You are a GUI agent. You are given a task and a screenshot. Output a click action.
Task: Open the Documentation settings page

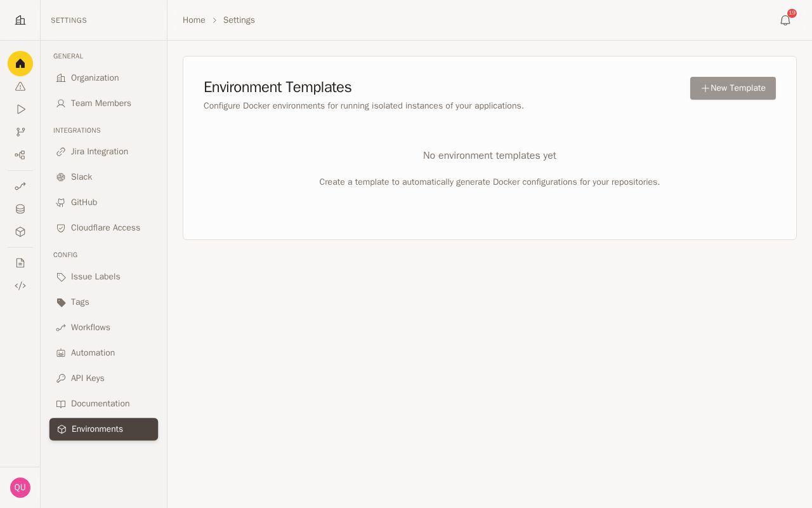pos(103,404)
